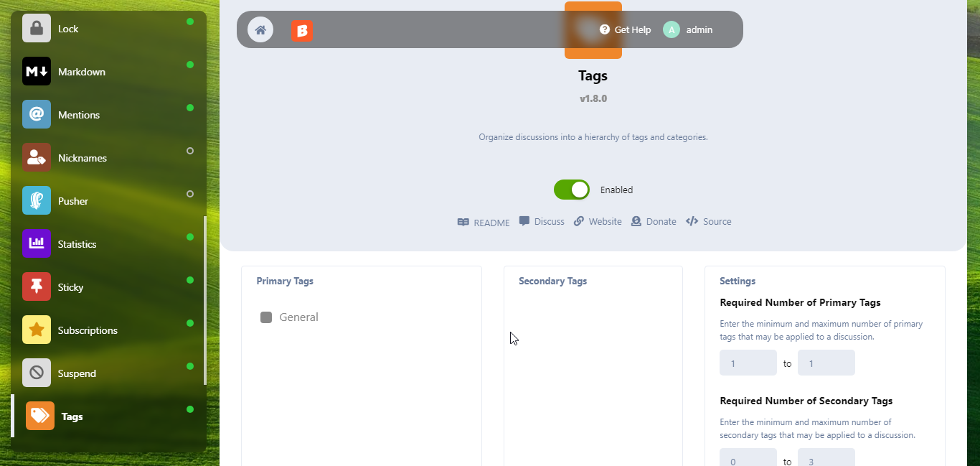Click the secondary tags minimum field
Viewport: 980px width, 466px height.
click(748, 457)
